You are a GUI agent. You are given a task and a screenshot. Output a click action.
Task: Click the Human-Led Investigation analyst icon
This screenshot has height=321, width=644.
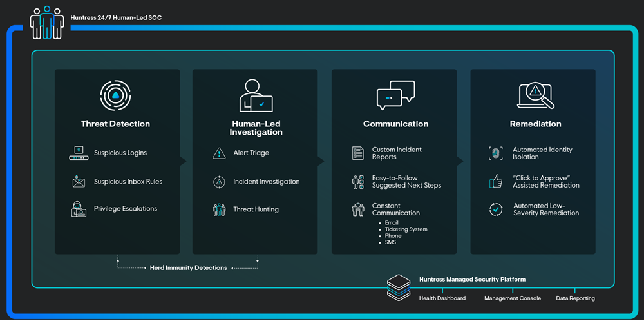[x=256, y=95]
